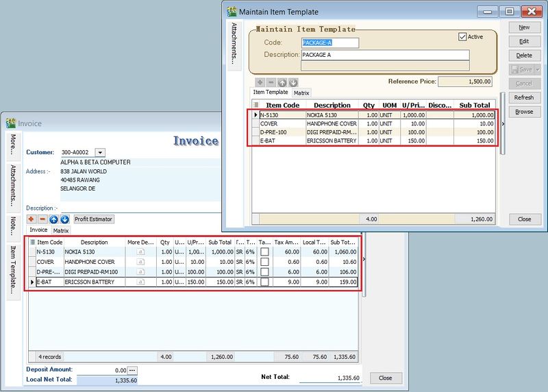Open the Customer code dropdown

click(x=100, y=152)
